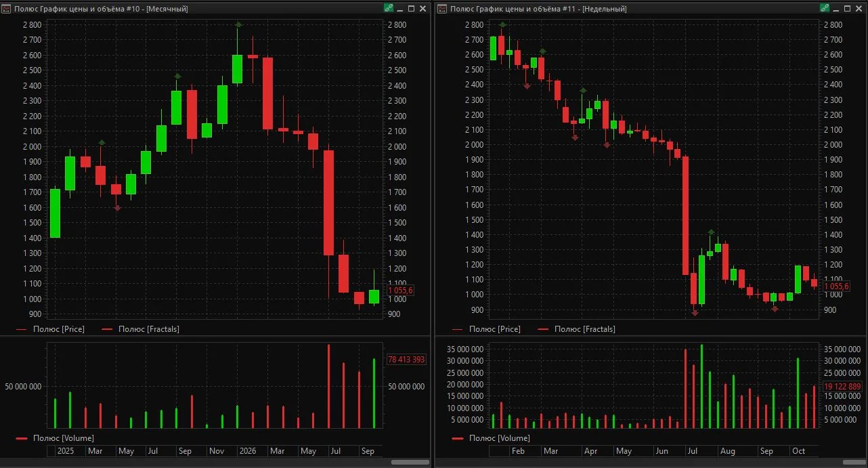Click the Apr label on the weekly time axis
The image size is (868, 468).
tap(590, 451)
